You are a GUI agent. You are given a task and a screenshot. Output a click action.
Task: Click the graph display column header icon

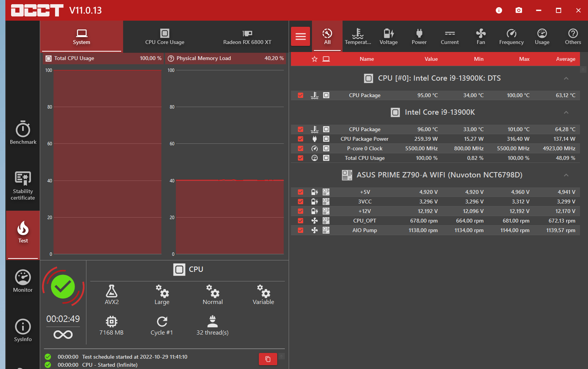(x=326, y=59)
